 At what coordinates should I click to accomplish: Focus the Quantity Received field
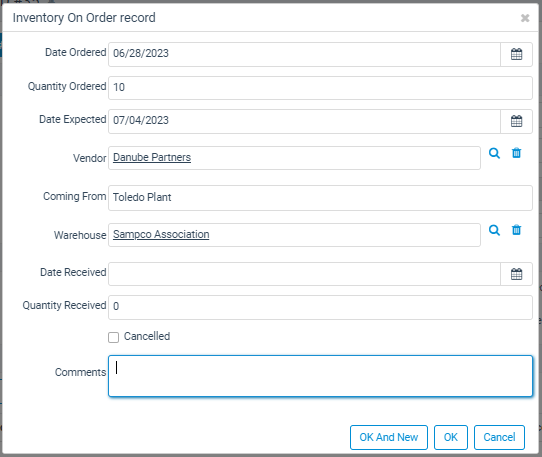(x=320, y=307)
